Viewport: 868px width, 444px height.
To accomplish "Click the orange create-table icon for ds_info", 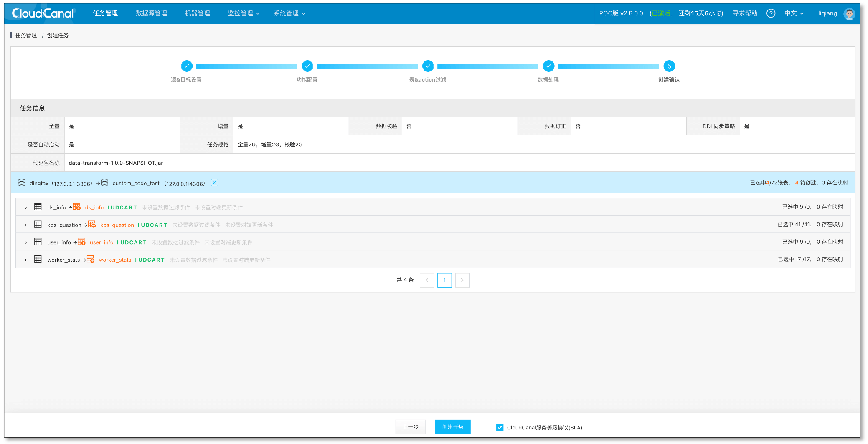I will [x=77, y=207].
